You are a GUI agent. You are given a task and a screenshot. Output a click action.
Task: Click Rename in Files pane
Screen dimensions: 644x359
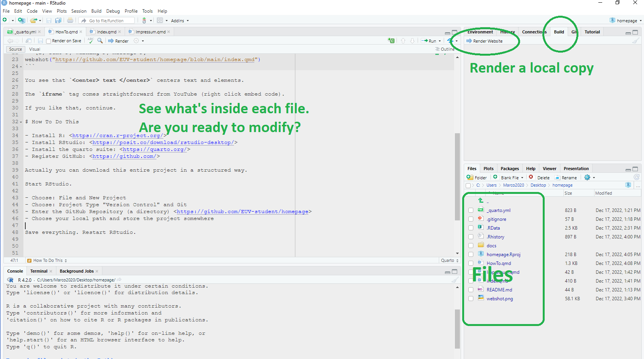(x=566, y=177)
